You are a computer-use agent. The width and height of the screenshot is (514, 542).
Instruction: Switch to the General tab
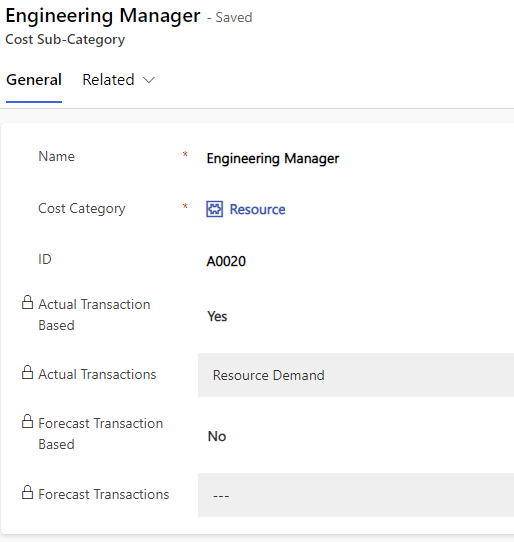point(34,80)
